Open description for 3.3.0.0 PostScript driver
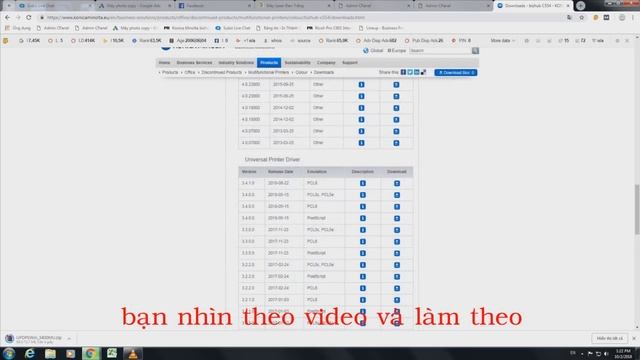The width and height of the screenshot is (640, 360). pos(362,253)
